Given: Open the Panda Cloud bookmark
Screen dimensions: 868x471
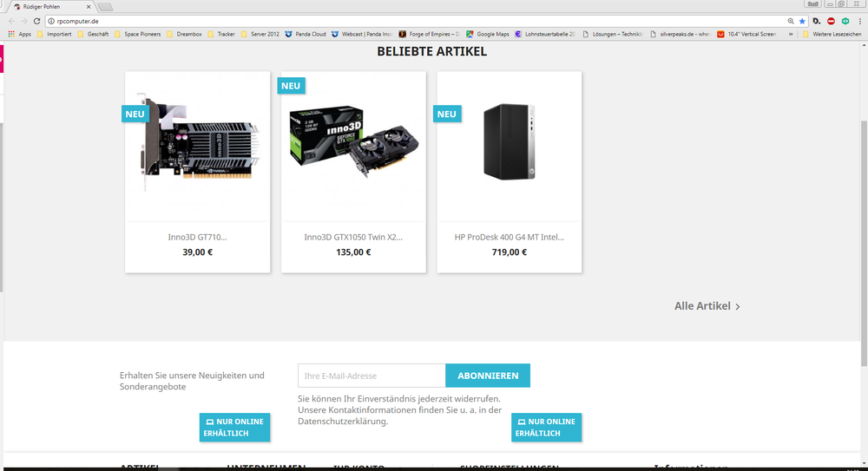Looking at the screenshot, I should [306, 34].
